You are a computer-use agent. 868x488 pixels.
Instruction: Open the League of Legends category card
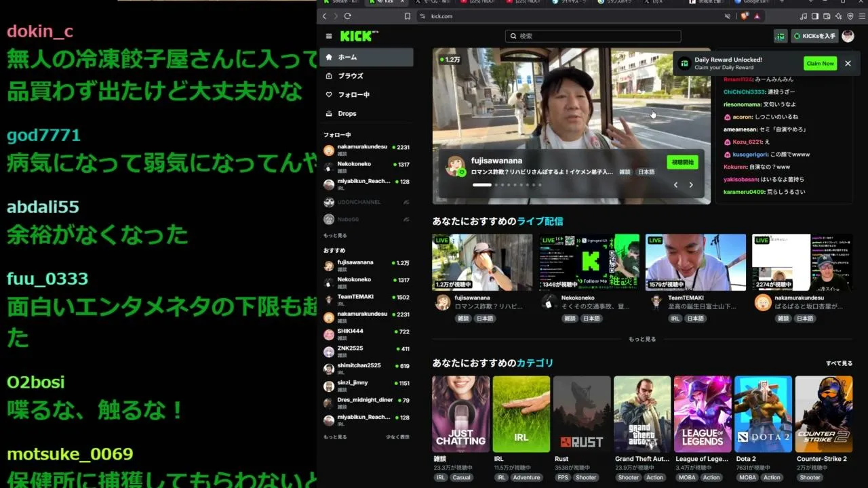tap(703, 414)
